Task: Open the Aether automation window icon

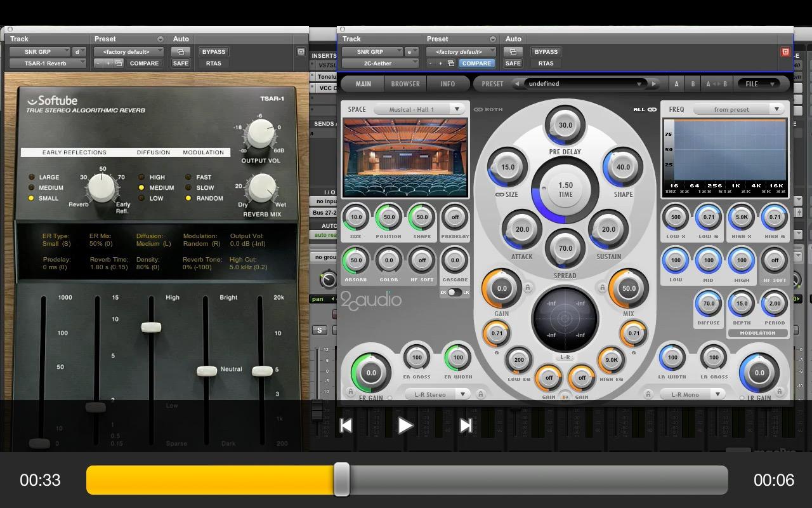Action: 513,52
